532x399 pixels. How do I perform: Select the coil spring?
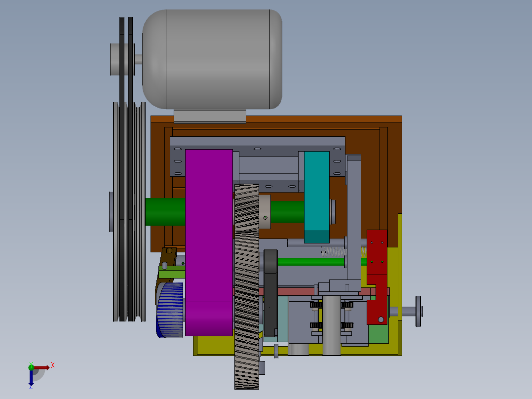pos(334,252)
